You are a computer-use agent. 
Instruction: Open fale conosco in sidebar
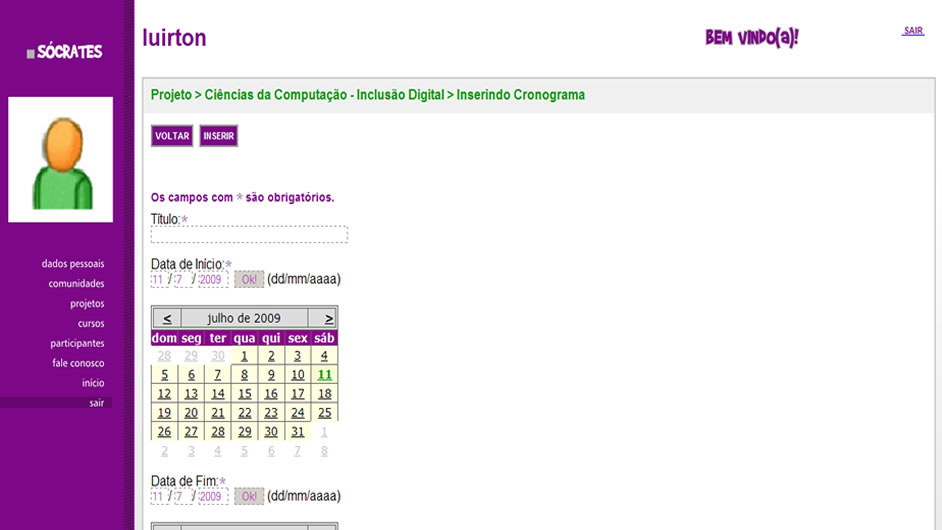pyautogui.click(x=78, y=363)
